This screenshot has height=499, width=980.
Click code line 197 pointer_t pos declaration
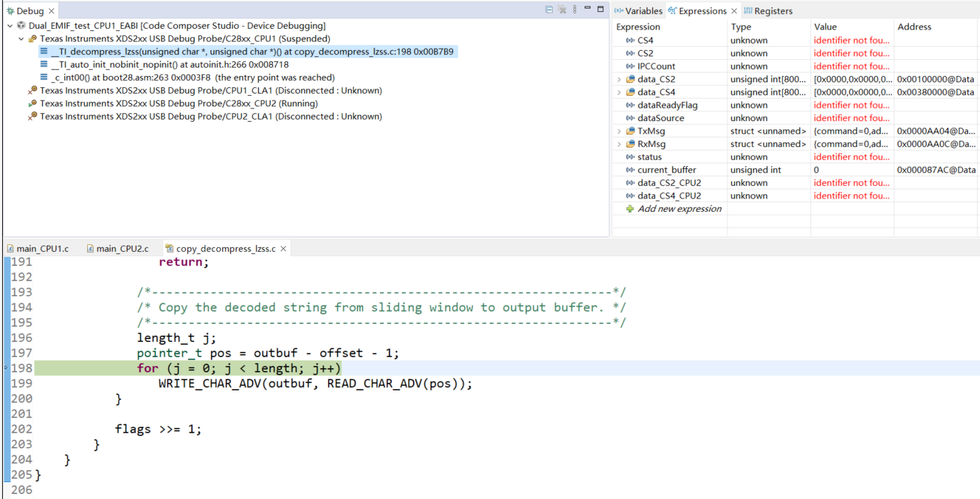pos(268,353)
